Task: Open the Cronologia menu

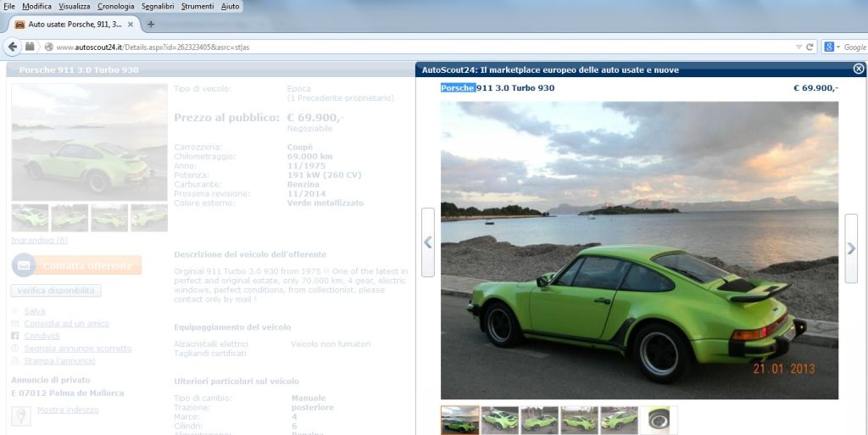Action: [x=115, y=7]
